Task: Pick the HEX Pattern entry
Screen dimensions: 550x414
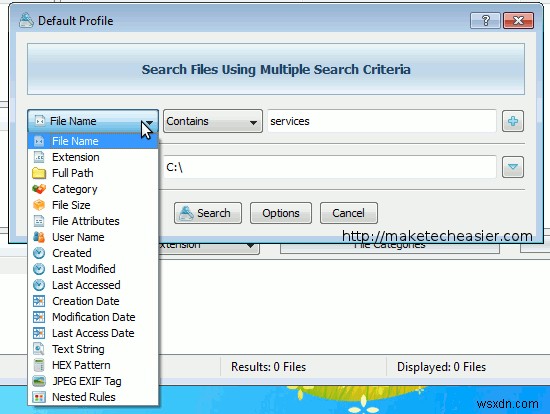Action: click(x=93, y=365)
